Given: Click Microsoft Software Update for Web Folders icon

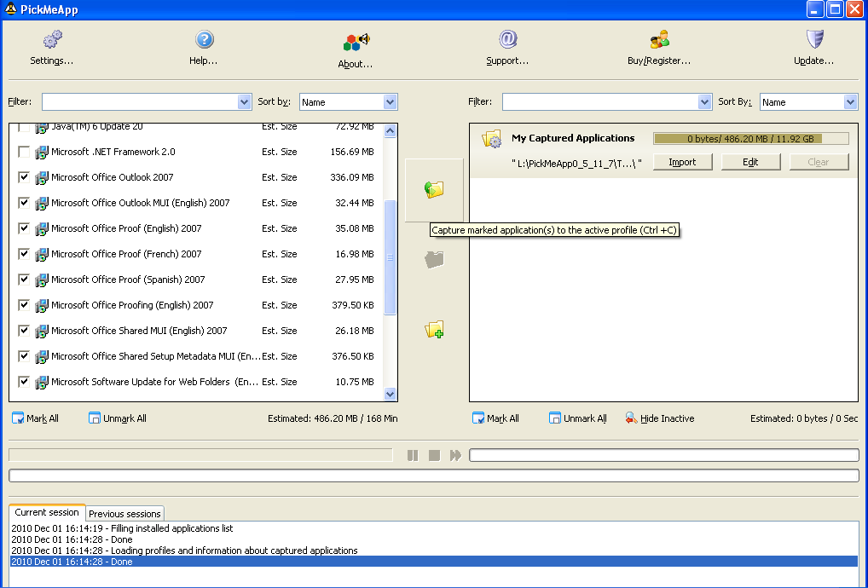Looking at the screenshot, I should click(x=41, y=383).
